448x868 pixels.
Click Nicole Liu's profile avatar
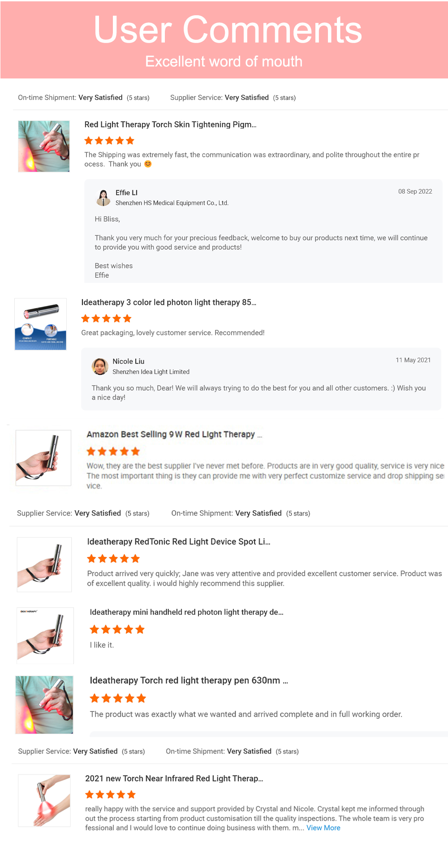100,366
